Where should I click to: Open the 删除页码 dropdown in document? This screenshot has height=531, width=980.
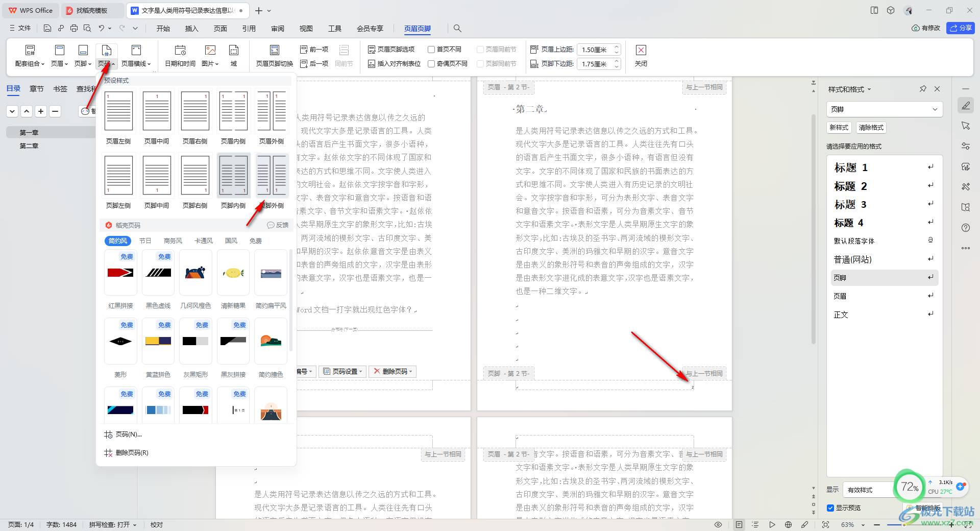[393, 372]
